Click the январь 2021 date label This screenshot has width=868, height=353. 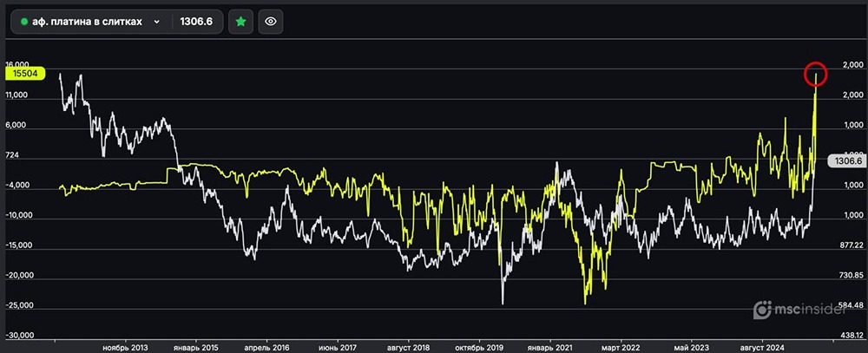click(x=549, y=348)
